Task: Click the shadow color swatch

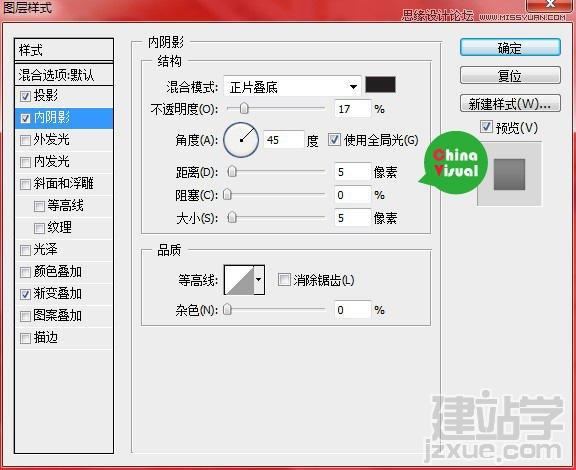Action: coord(381,85)
